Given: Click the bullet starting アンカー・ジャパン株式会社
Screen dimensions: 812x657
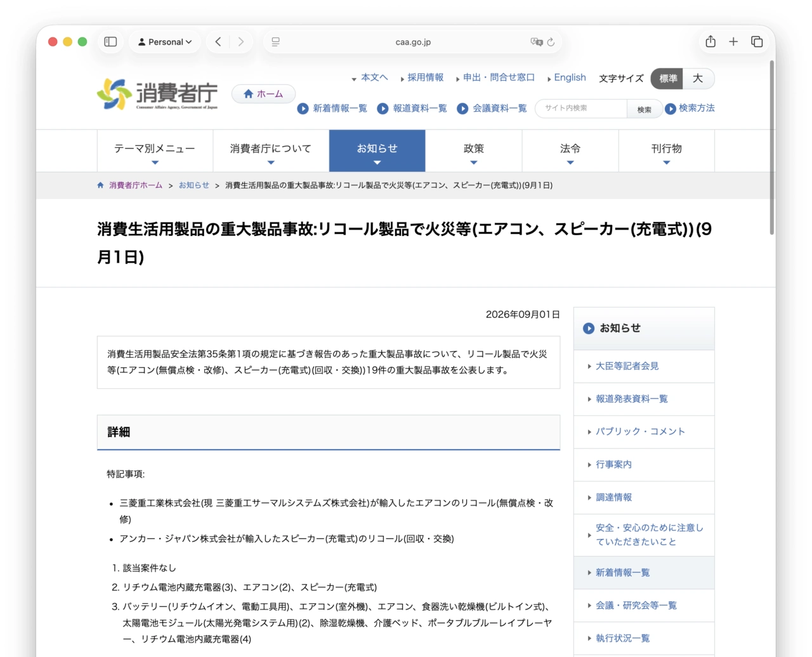Looking at the screenshot, I should pyautogui.click(x=287, y=539).
